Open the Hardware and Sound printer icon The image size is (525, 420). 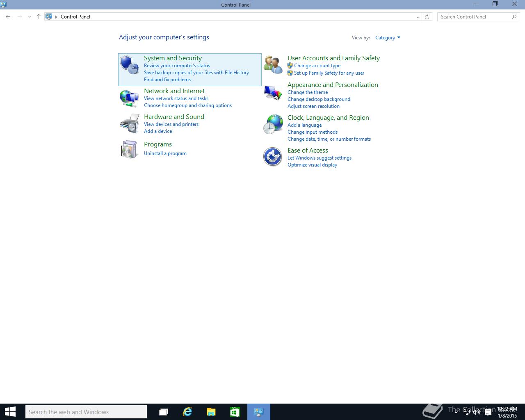129,124
